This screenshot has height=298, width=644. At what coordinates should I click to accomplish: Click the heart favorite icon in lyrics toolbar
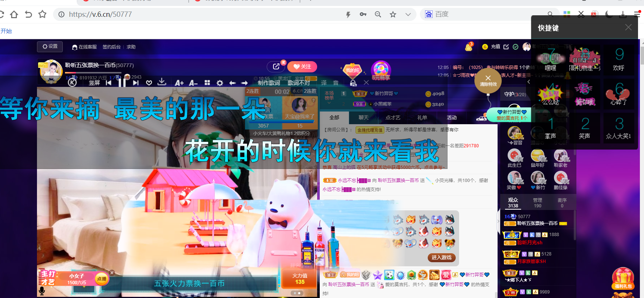click(149, 83)
